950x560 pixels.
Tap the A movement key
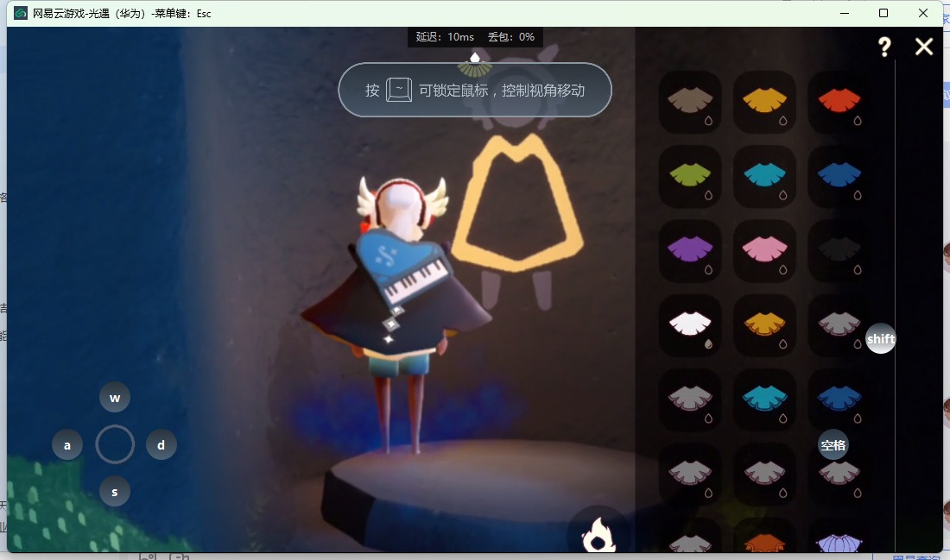[67, 445]
